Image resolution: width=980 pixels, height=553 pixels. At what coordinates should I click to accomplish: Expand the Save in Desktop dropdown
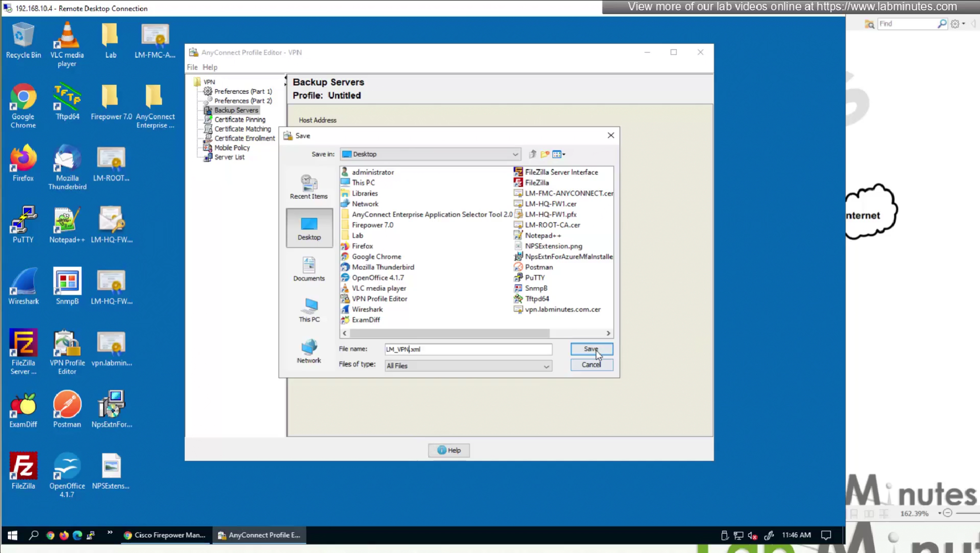(515, 154)
